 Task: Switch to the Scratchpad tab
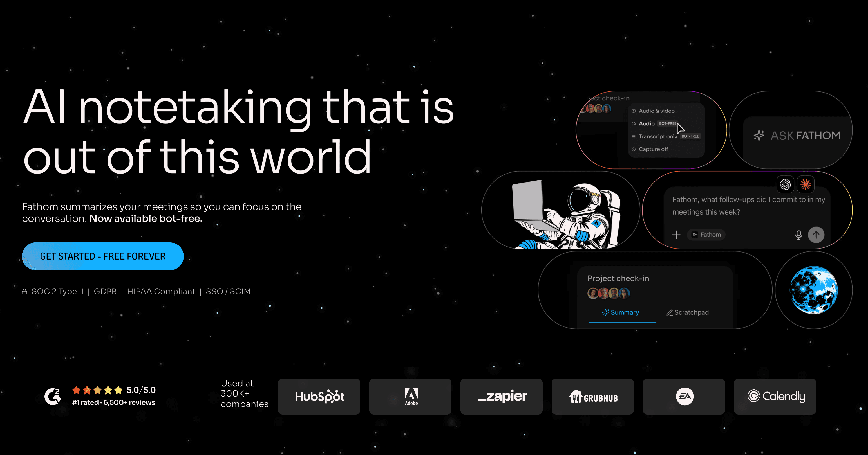[x=687, y=312]
